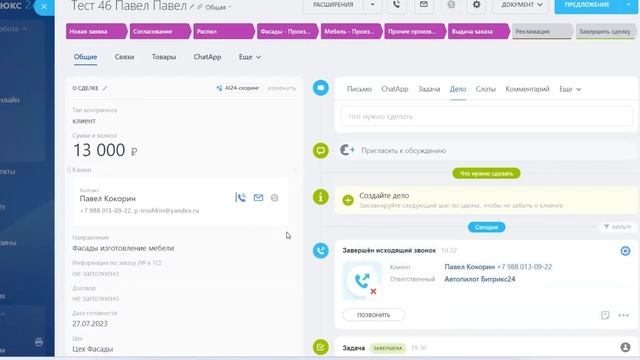The height and width of the screenshot is (360, 640).
Task: Click the green plus Создайте дело icon
Action: pyautogui.click(x=348, y=200)
